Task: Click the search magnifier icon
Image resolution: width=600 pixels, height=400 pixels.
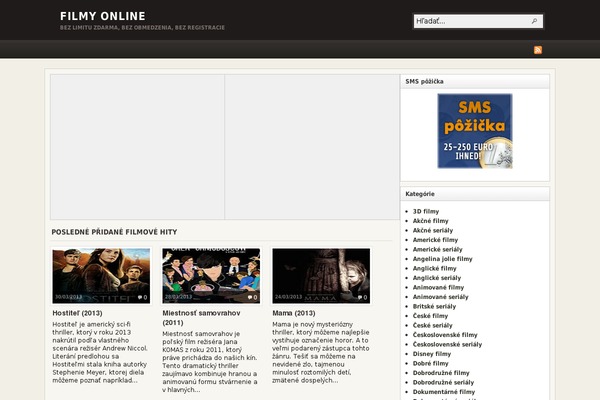Action: click(534, 21)
